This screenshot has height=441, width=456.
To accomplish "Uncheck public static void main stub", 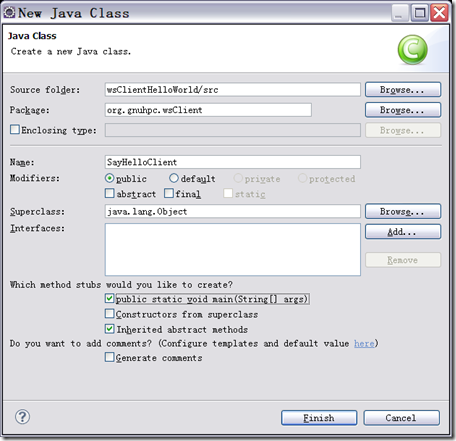I will (x=109, y=298).
